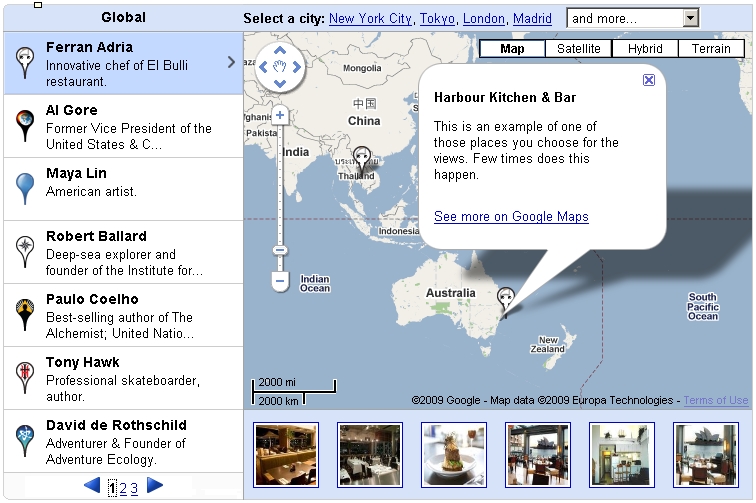Click Tony Hawk's pin icon
The height and width of the screenshot is (503, 756).
[x=25, y=378]
